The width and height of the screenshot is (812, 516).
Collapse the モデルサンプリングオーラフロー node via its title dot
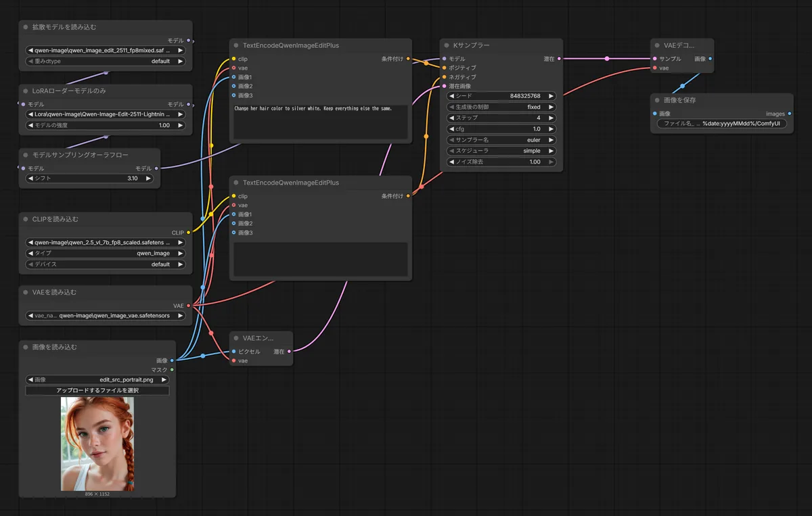26,155
